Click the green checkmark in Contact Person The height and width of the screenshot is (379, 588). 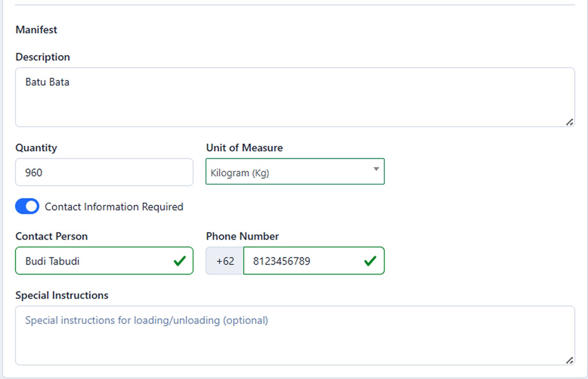[x=180, y=261]
